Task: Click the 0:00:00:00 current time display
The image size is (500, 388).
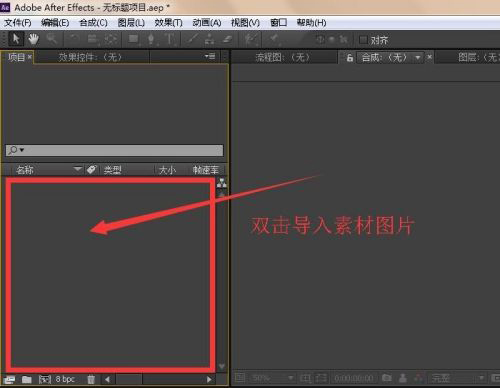Action: point(354,378)
